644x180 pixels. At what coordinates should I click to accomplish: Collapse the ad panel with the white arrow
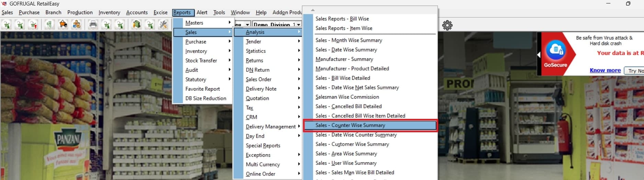tap(539, 55)
